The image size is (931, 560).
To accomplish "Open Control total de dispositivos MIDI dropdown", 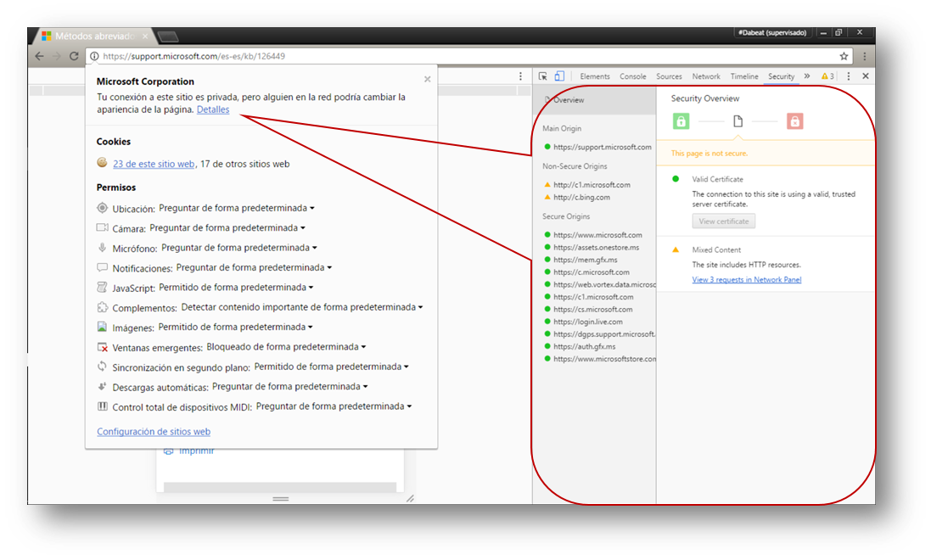I will [334, 406].
